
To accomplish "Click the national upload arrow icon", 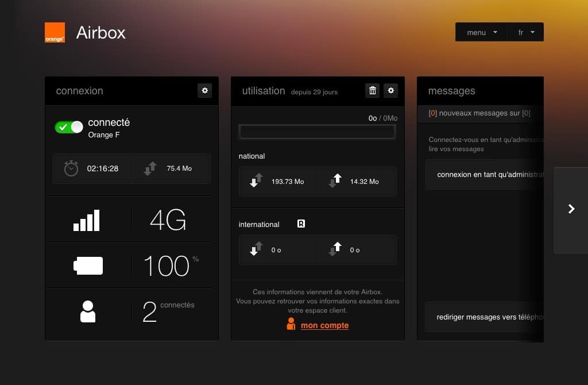I will pyautogui.click(x=335, y=181).
